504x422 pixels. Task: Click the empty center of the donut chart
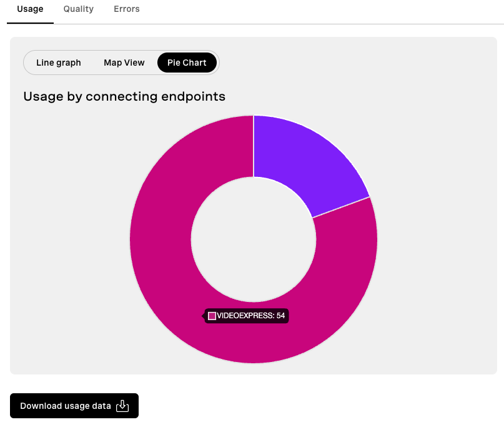[x=253, y=239]
